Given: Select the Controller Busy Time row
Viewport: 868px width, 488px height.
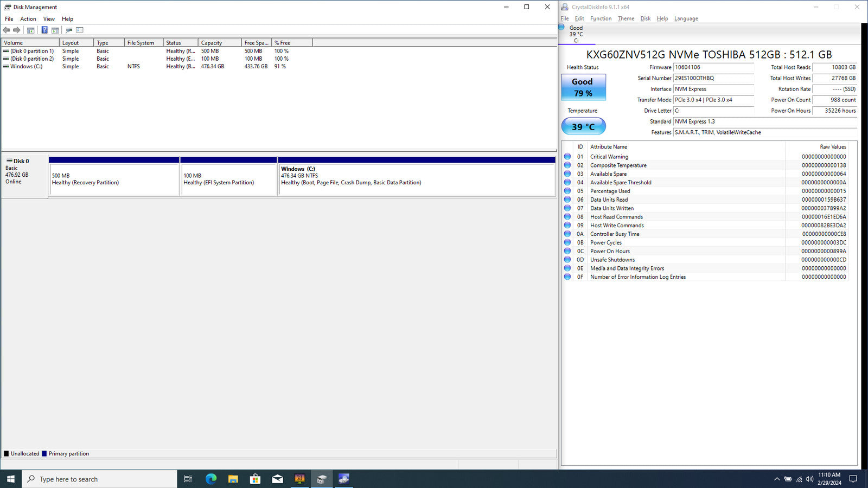Looking at the screenshot, I should [705, 234].
